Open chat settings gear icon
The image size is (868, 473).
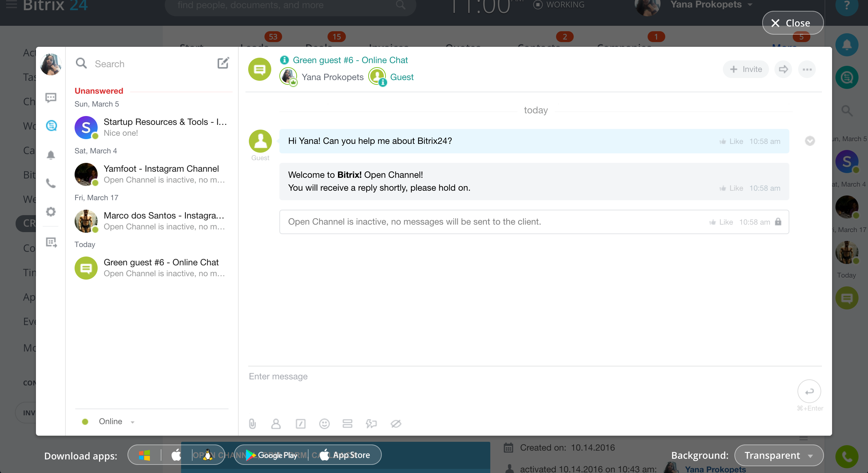51,212
